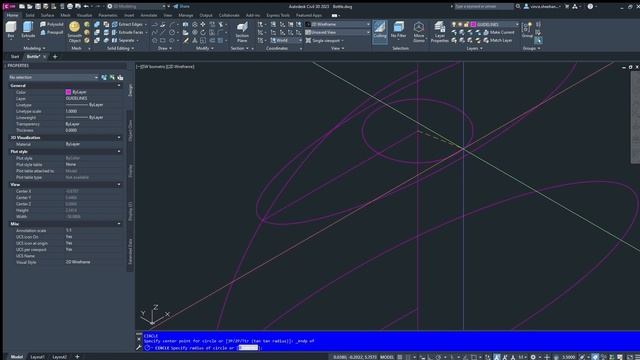Toggle grid display in status bar
640x360 pixels.
[x=400, y=357]
